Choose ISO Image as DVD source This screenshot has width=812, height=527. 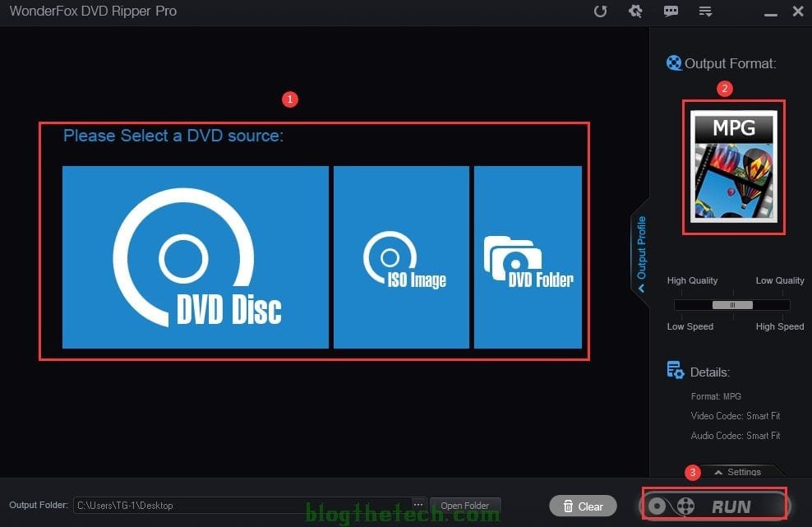pyautogui.click(x=401, y=257)
